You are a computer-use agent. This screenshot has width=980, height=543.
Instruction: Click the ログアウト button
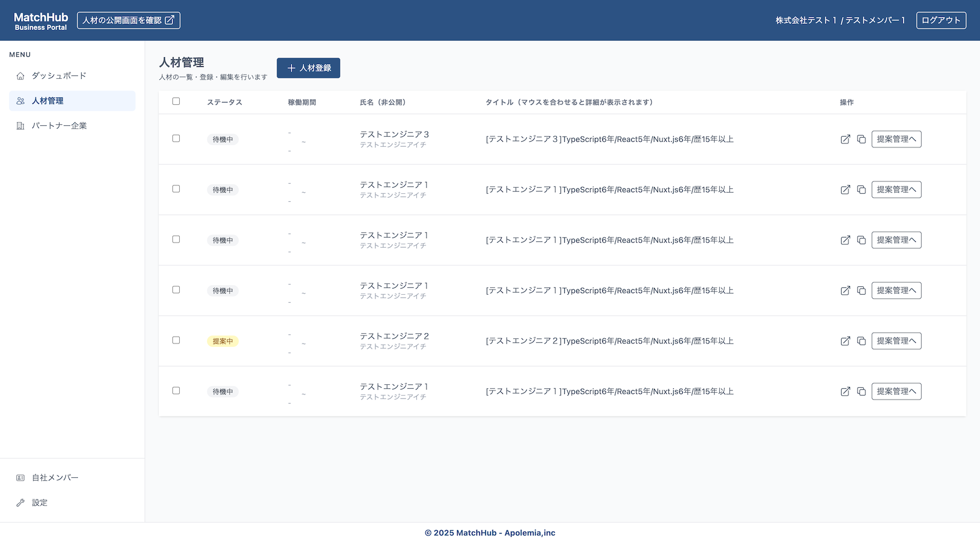tap(940, 20)
